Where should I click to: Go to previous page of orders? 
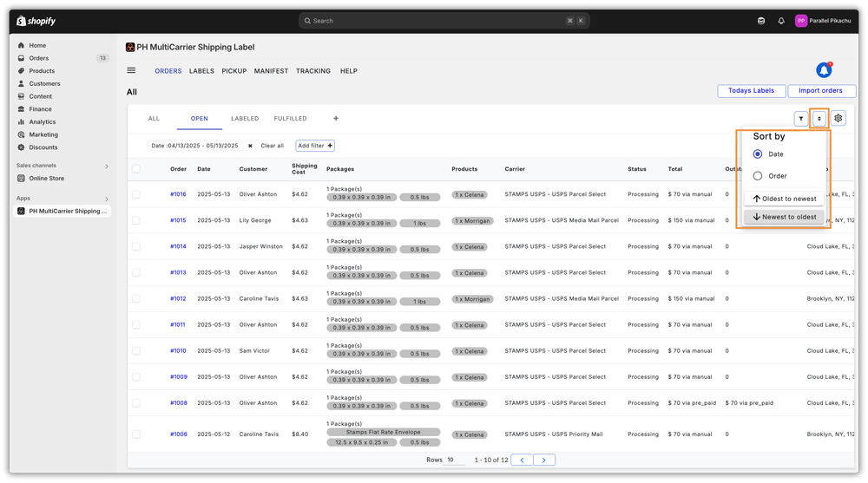tap(522, 460)
